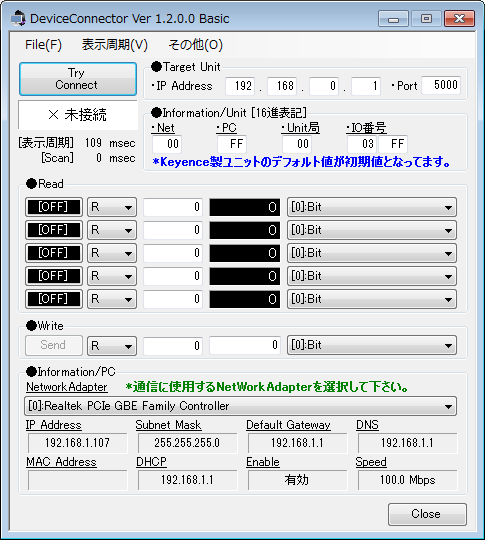Screen dimensions: 485x540
Task: Expand the second Read row [0]:Bit dropdown
Action: point(372,230)
